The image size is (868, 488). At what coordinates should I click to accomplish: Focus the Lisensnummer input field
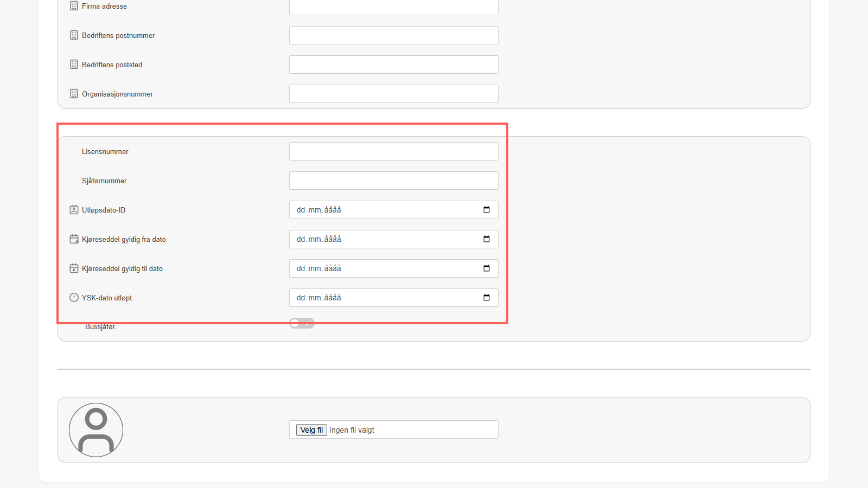tap(394, 151)
